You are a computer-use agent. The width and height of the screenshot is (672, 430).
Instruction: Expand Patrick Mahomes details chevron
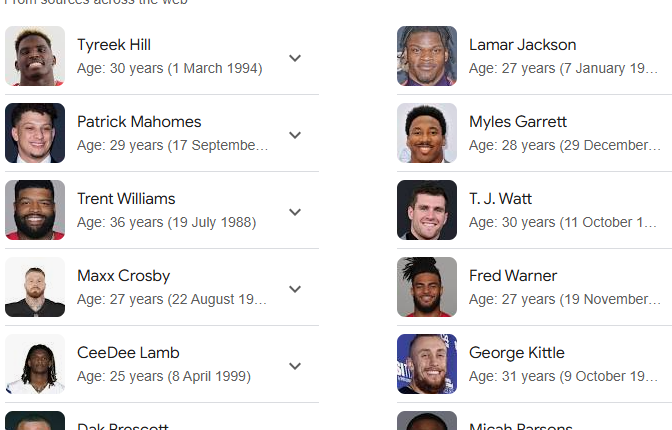tap(295, 134)
